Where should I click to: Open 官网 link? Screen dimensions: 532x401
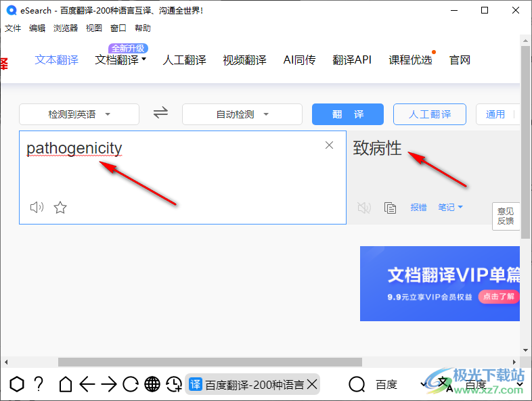[x=460, y=60]
